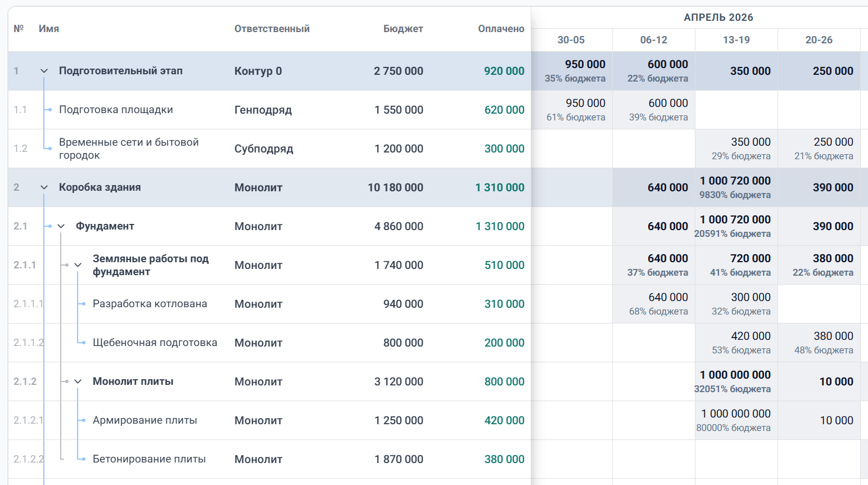Screen dimensions: 868x485
Task: Click the Контур 0 responsible cell
Action: pyautogui.click(x=258, y=71)
